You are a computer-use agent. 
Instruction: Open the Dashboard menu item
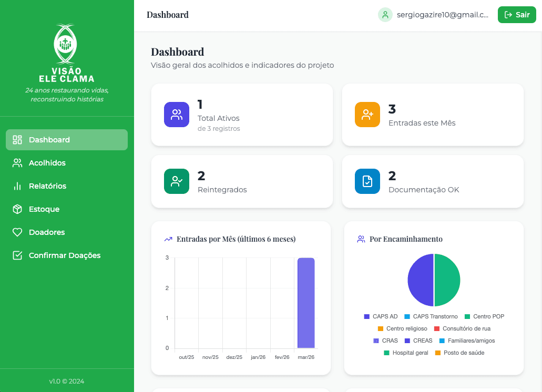pyautogui.click(x=67, y=140)
